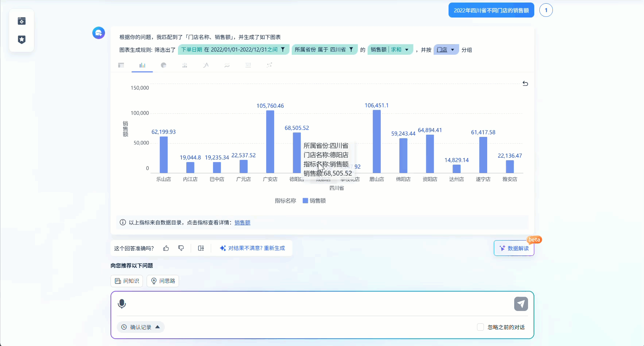644x346 pixels.
Task: Switch to pie chart view icon
Action: pos(163,65)
